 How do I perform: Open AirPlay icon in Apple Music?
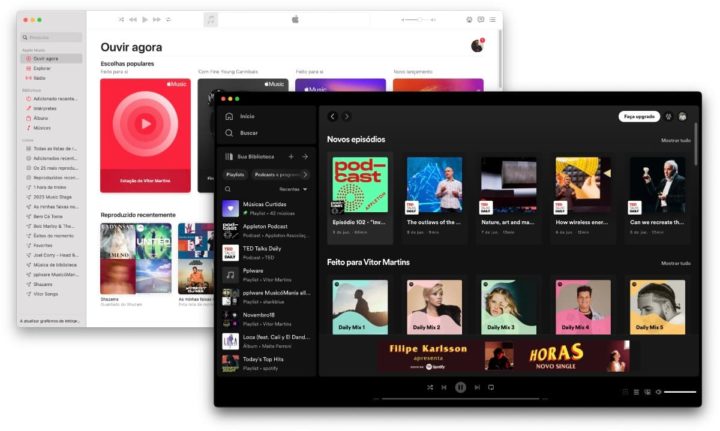click(469, 20)
